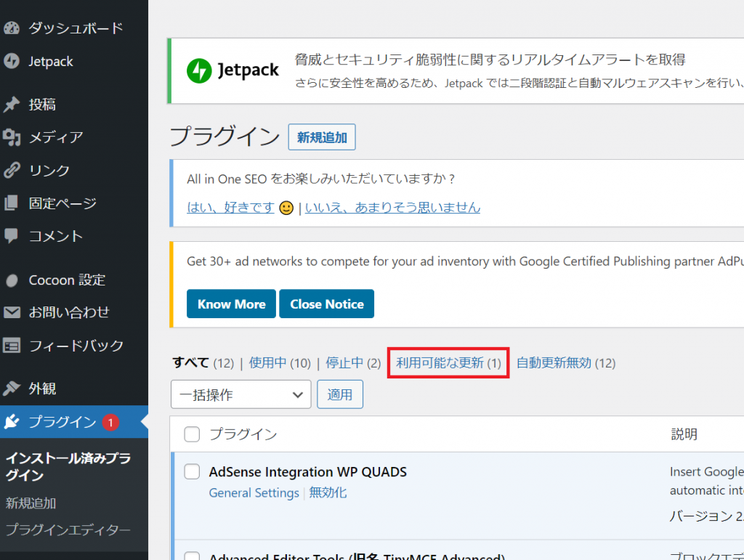Open プラグインエディター in the submenu
The image size is (744, 560).
tap(68, 529)
